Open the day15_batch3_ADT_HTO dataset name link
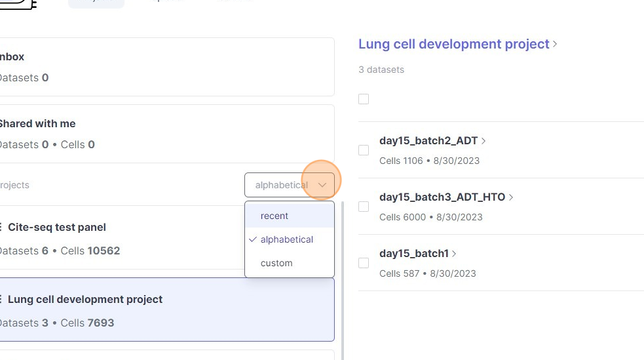644x360 pixels. [442, 197]
